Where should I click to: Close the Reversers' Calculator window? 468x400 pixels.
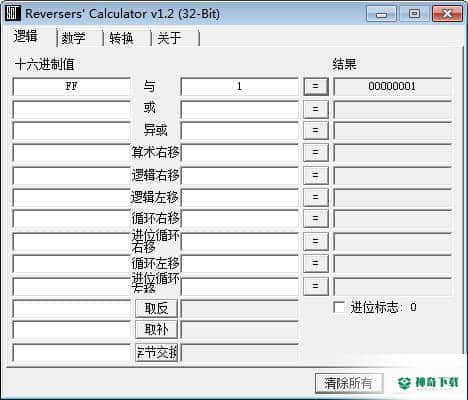pyautogui.click(x=447, y=14)
